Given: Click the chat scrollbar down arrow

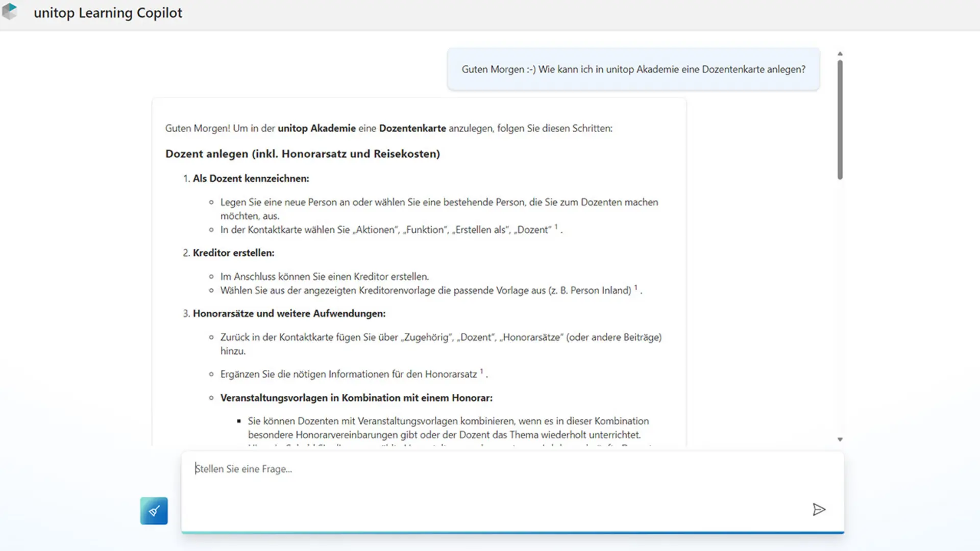Looking at the screenshot, I should [840, 439].
